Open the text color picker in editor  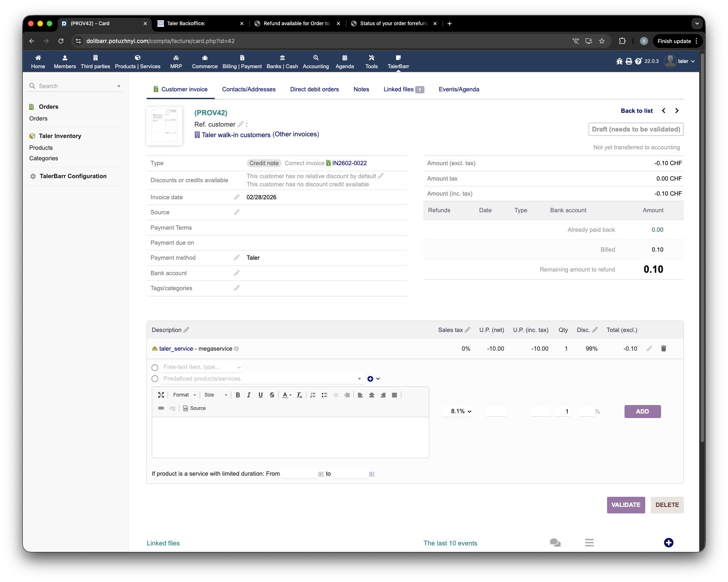286,395
